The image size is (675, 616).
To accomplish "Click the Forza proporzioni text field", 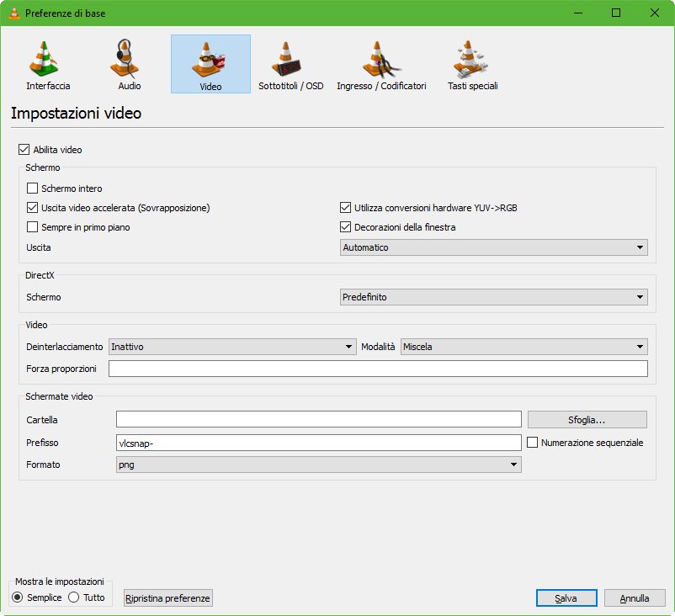I will coord(378,369).
